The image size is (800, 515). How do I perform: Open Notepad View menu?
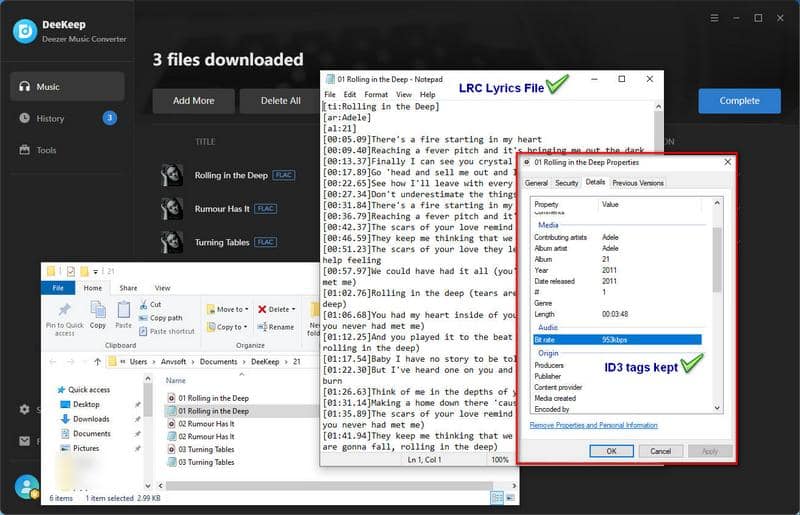[x=404, y=94]
